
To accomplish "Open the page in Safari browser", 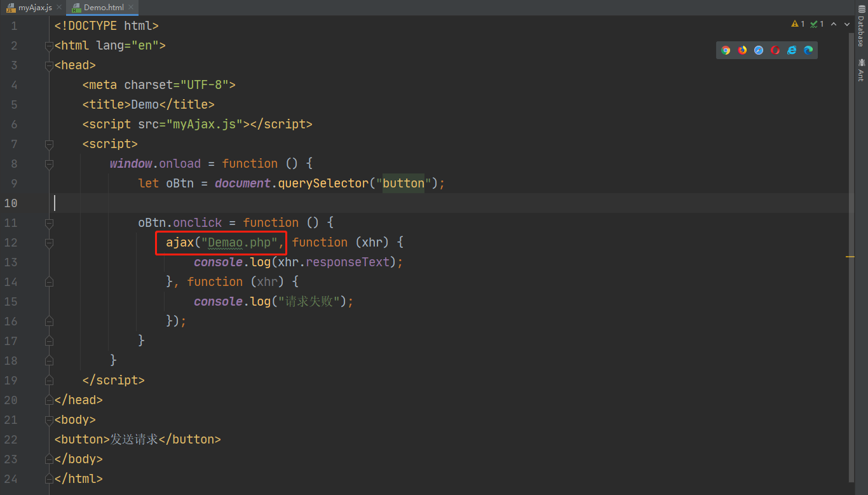I will (x=759, y=50).
